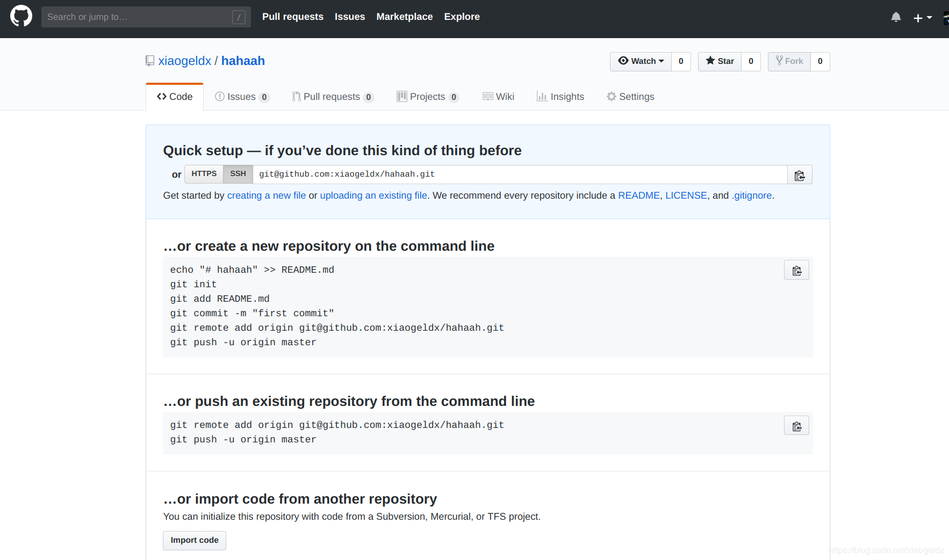Select SSH clone protocol
The width and height of the screenshot is (949, 560).
tap(238, 174)
